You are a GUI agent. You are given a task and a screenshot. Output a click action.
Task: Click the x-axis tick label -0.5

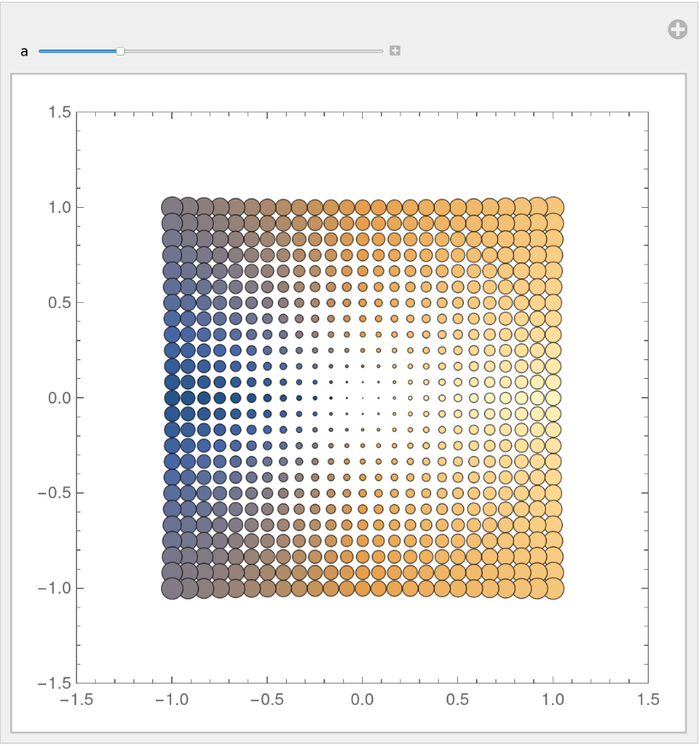point(265,700)
